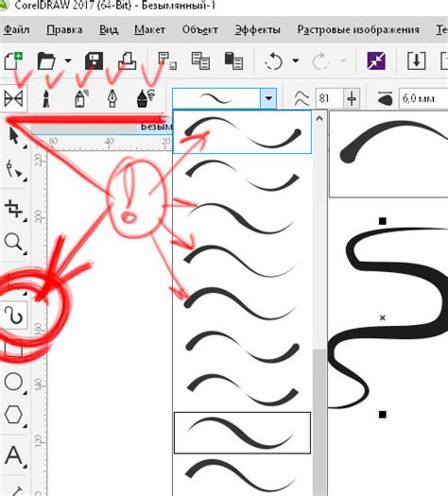
Task: Click the stroke width field 6,0 мм
Action: click(423, 98)
